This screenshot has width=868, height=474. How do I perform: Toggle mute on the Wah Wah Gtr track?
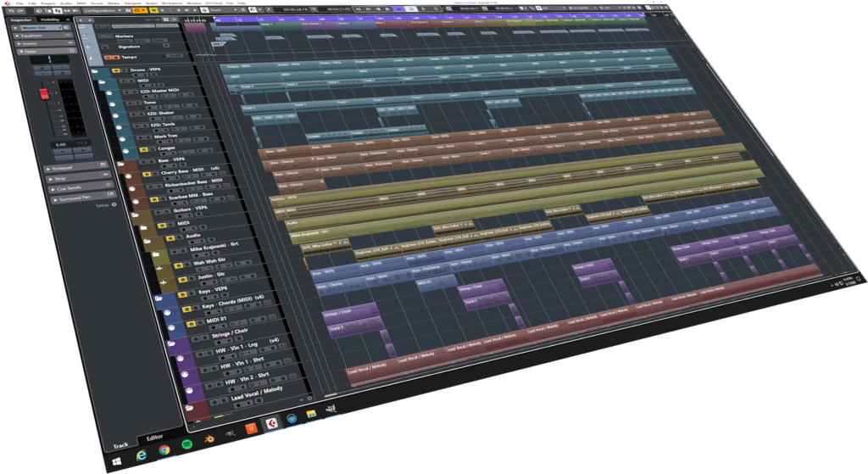[x=179, y=265]
